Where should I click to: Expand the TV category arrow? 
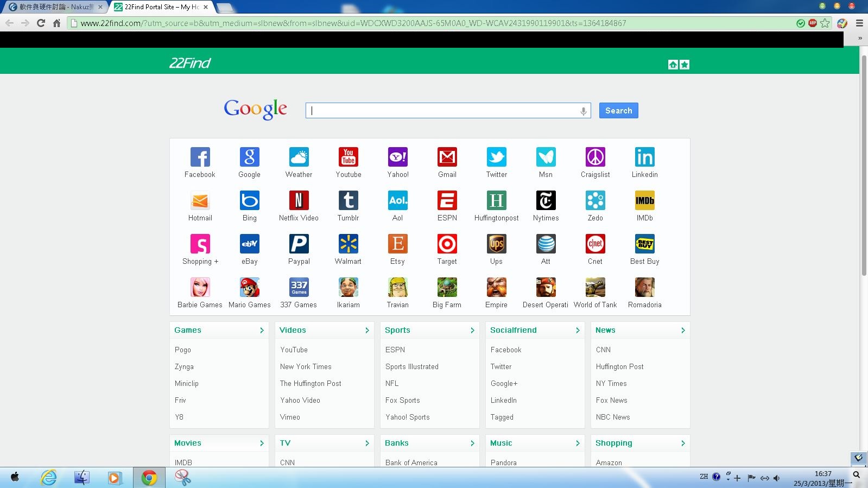pos(367,443)
